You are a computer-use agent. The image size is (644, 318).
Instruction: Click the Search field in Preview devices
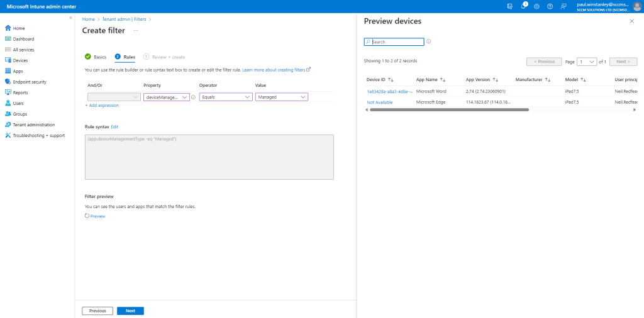(x=396, y=42)
